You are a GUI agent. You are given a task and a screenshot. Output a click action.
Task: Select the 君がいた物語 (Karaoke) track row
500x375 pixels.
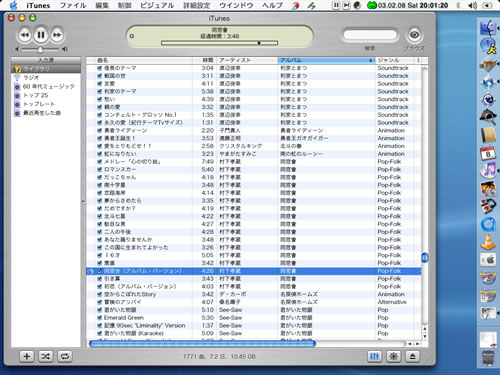[x=254, y=333]
